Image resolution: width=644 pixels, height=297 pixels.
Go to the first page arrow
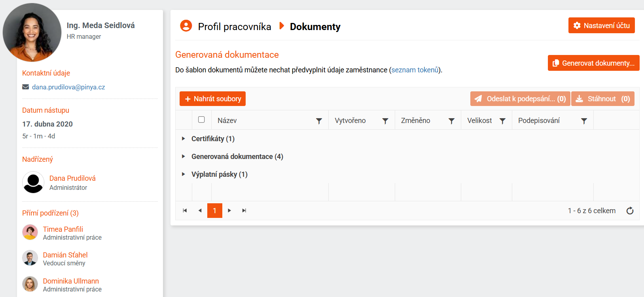pyautogui.click(x=185, y=210)
